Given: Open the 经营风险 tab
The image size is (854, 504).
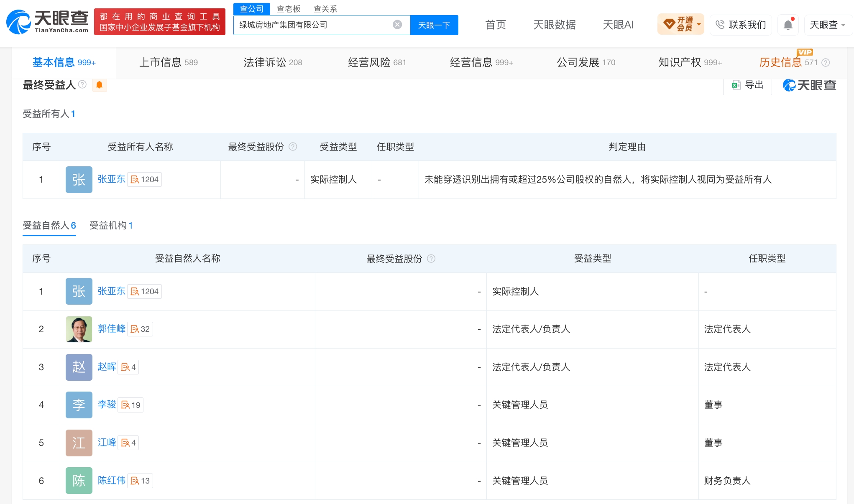Looking at the screenshot, I should tap(377, 63).
